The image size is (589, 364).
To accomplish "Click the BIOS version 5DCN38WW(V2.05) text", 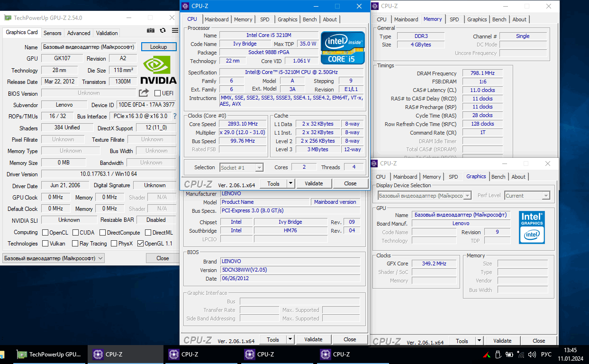I will [245, 270].
